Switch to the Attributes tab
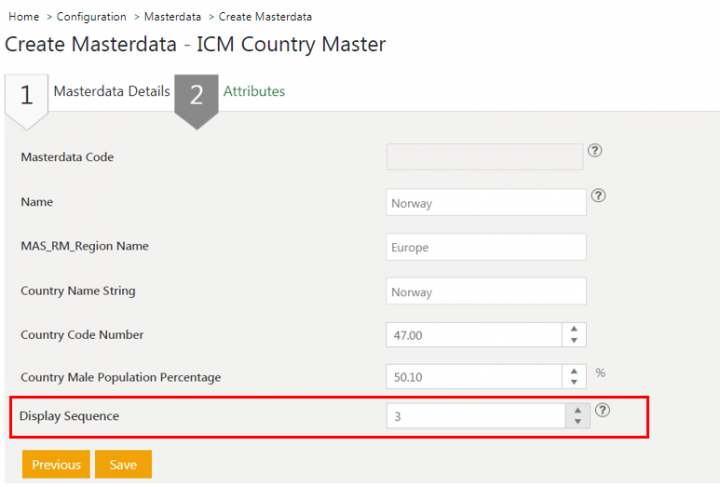The image size is (720, 487). click(x=253, y=91)
